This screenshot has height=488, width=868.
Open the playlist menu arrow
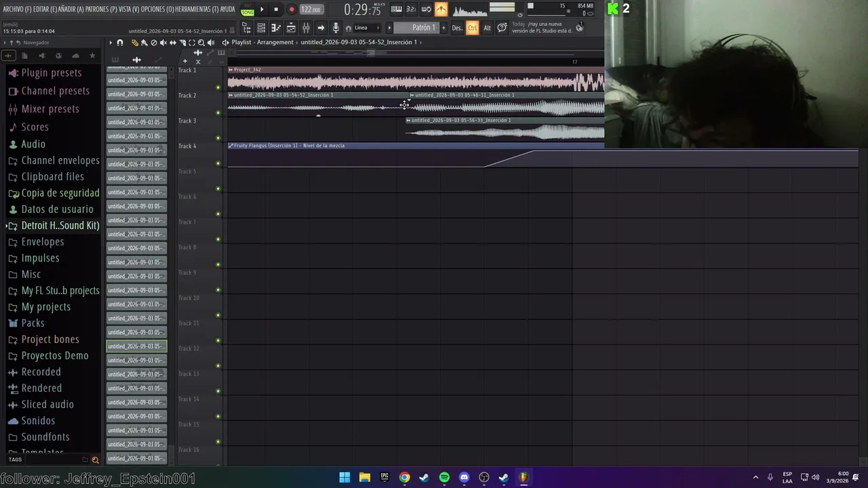pos(111,43)
